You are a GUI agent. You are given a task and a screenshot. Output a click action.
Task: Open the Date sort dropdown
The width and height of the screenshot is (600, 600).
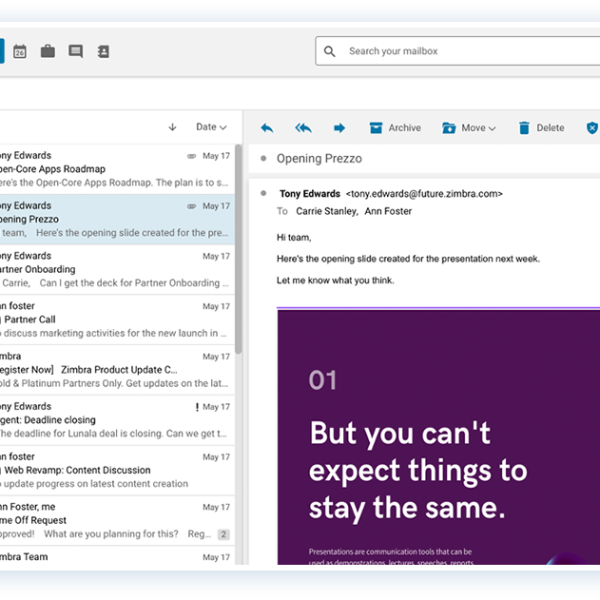point(211,127)
